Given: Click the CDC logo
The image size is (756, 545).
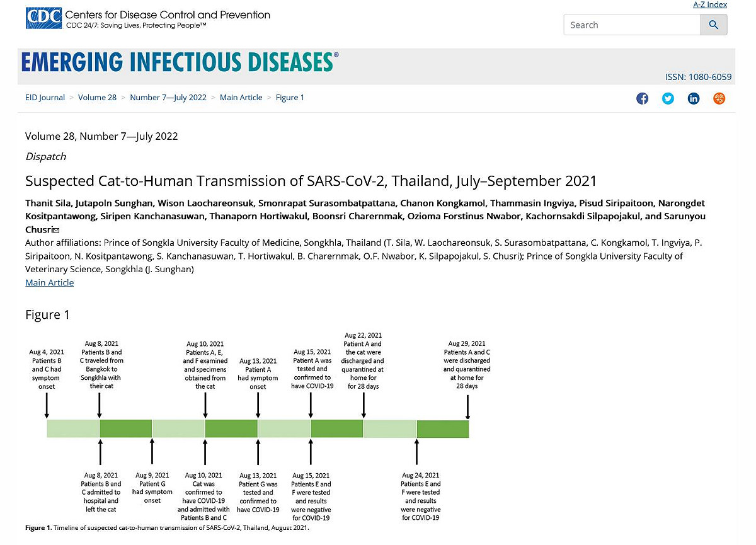Looking at the screenshot, I should tap(44, 18).
